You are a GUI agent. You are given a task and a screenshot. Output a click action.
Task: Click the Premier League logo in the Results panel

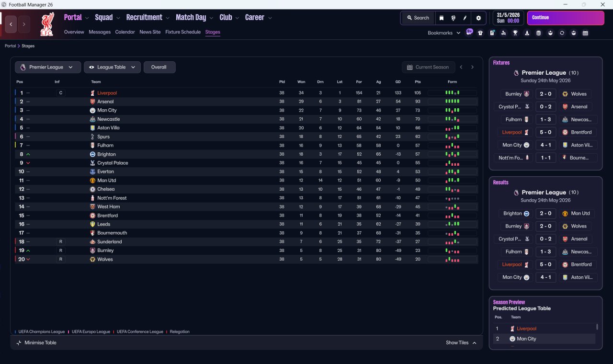click(x=516, y=193)
